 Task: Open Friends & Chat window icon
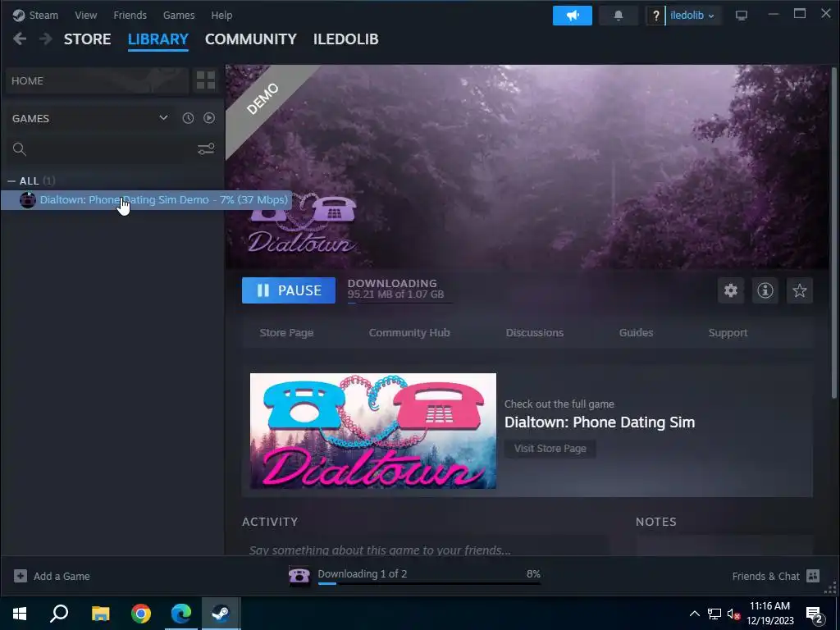(813, 576)
